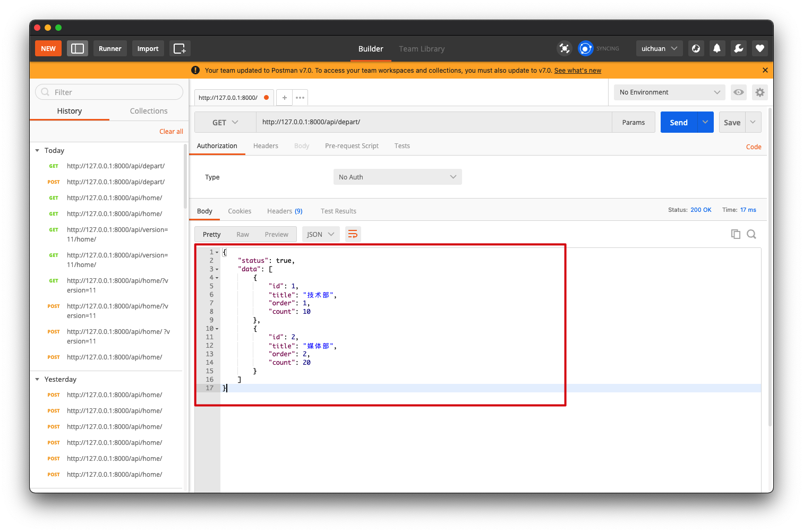Open the browse globe icon
803x532 pixels.
696,48
